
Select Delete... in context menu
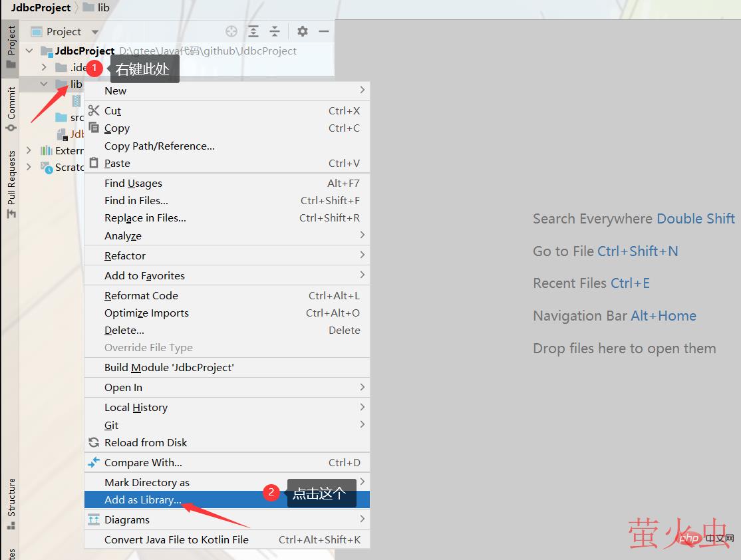[124, 330]
